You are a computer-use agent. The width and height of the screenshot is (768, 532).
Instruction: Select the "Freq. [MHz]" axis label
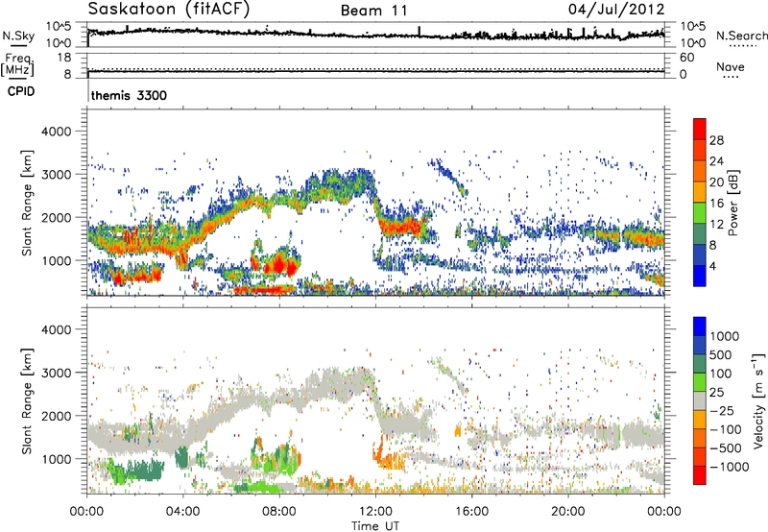pos(18,64)
